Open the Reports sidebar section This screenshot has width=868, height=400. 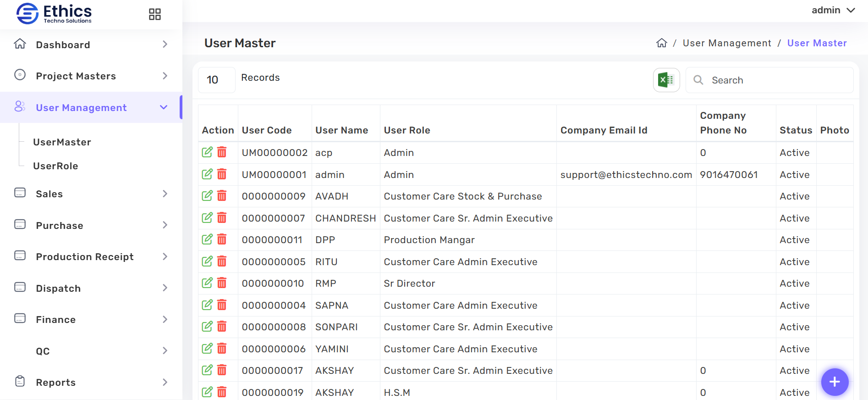[91, 383]
